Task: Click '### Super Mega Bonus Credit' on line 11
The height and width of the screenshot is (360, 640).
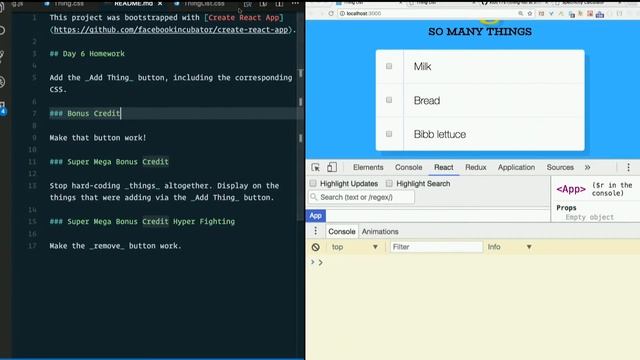Action: [109, 162]
